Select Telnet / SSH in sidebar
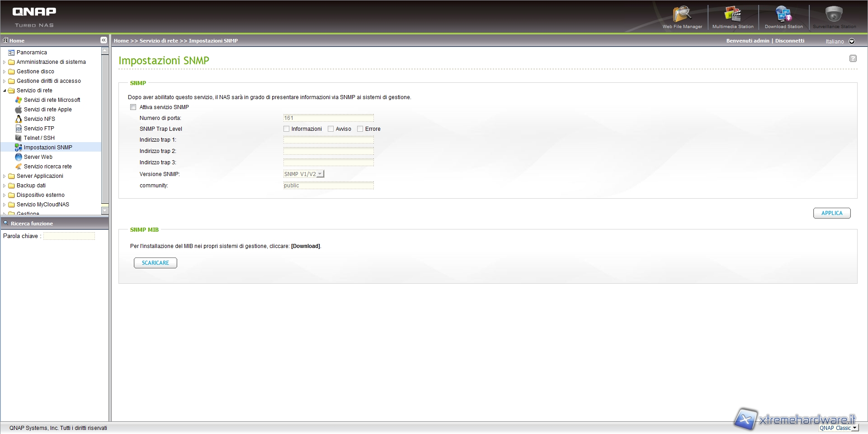 coord(39,138)
